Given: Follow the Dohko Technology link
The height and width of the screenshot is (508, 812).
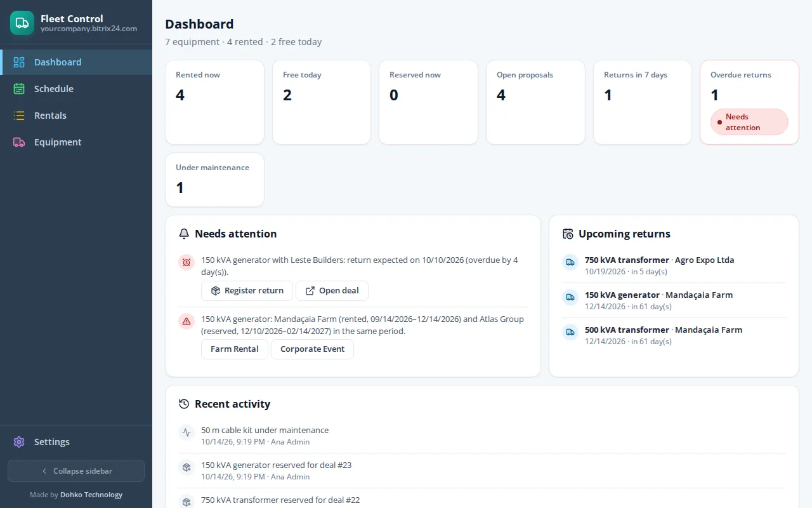Looking at the screenshot, I should point(91,495).
